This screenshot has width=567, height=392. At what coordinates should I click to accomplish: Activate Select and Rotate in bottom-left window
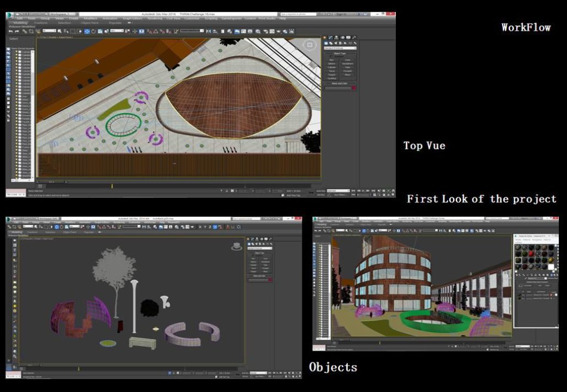click(x=62, y=227)
